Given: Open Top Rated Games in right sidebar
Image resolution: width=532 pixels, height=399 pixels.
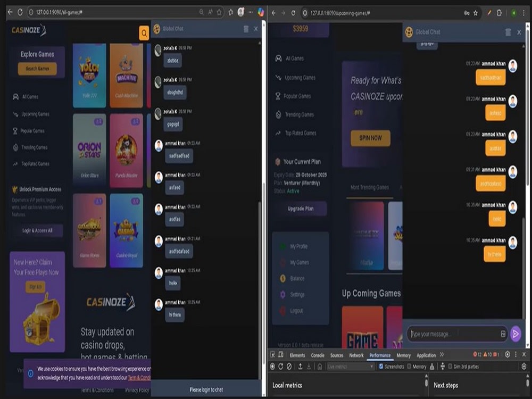Looking at the screenshot, I should pos(296,133).
